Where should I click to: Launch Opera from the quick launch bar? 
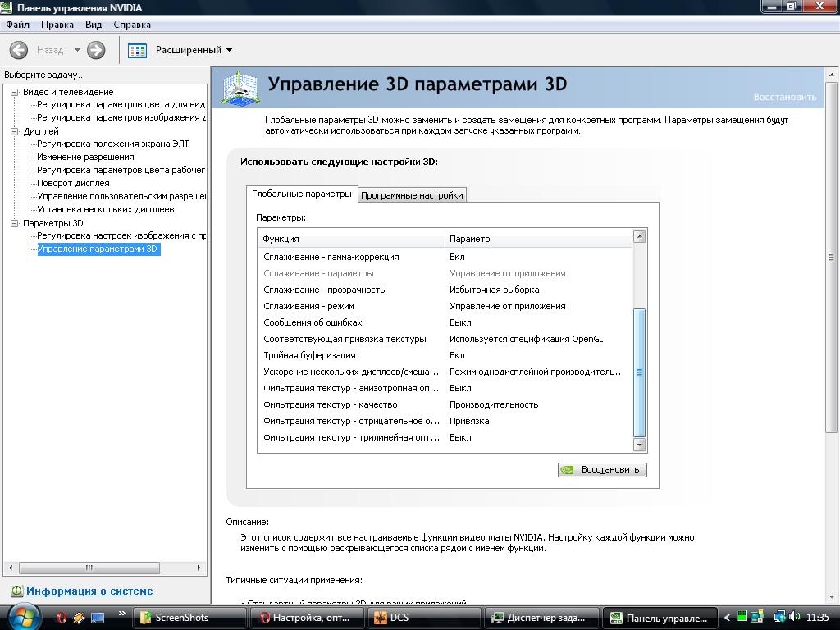61,618
